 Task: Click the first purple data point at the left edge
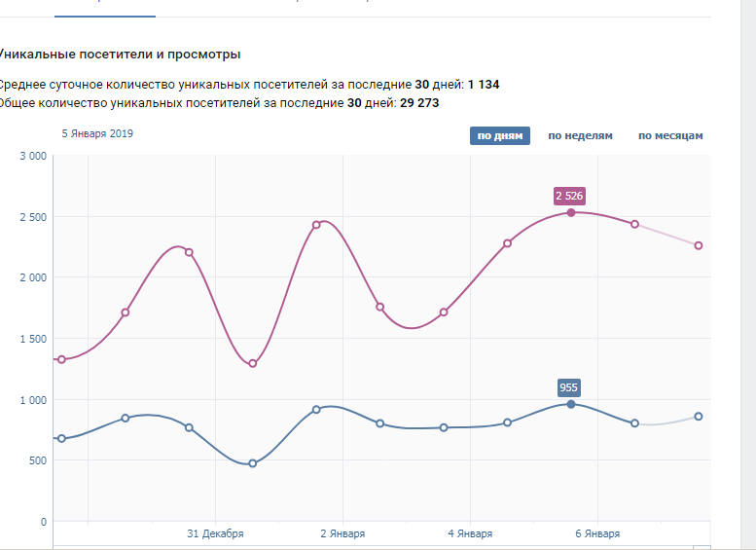tap(61, 359)
